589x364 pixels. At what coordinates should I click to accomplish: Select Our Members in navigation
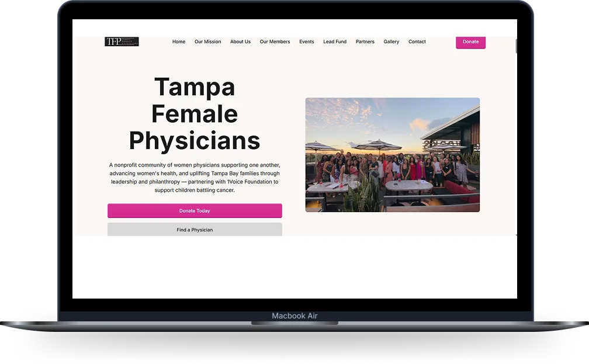pos(275,41)
